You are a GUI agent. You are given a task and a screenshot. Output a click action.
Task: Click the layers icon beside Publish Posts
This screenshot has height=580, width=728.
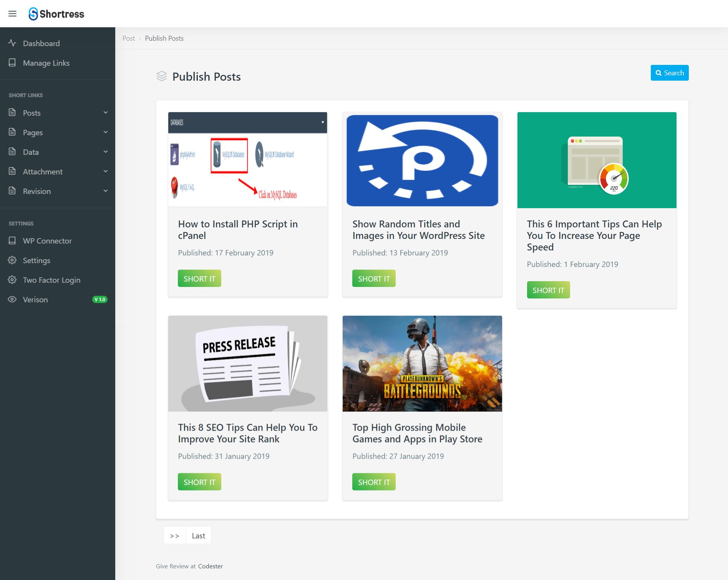click(x=162, y=76)
